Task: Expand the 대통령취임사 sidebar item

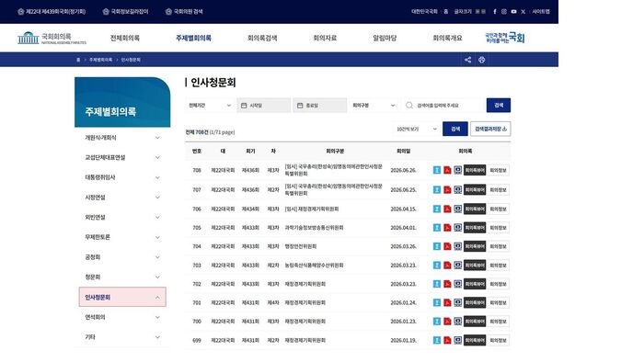Action: pyautogui.click(x=122, y=177)
